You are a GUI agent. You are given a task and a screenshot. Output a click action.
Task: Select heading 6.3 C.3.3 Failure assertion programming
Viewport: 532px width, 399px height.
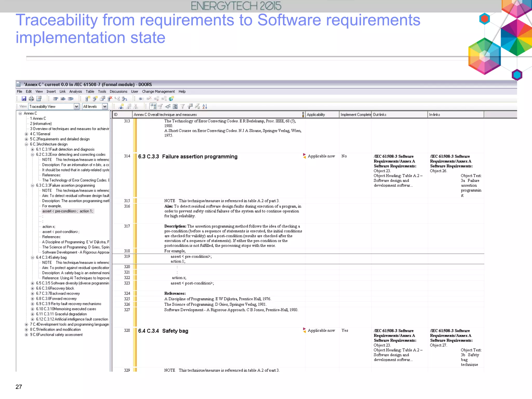(x=188, y=157)
